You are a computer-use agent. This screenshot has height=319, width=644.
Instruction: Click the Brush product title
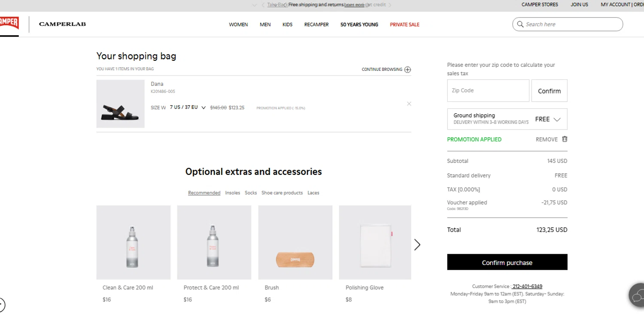click(x=272, y=288)
